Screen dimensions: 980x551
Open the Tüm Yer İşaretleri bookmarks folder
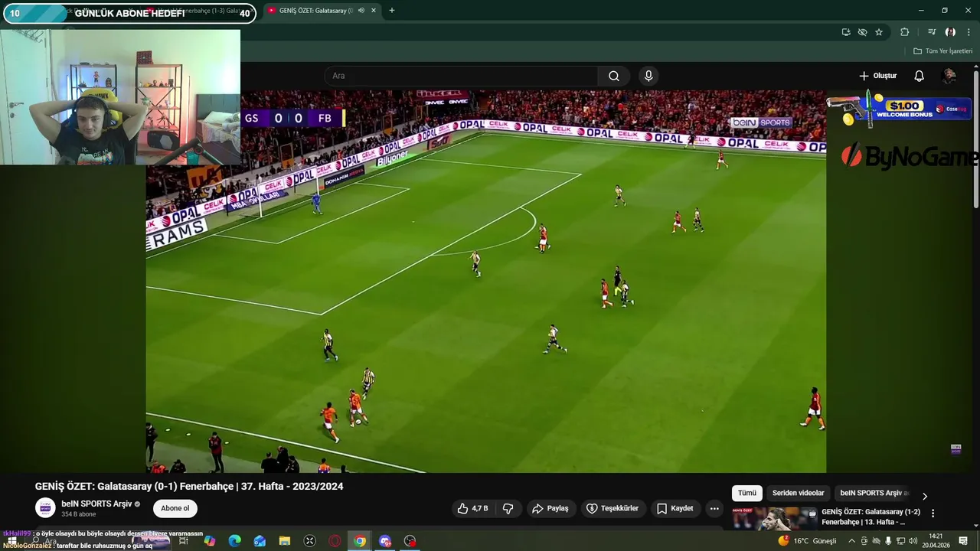coord(942,51)
